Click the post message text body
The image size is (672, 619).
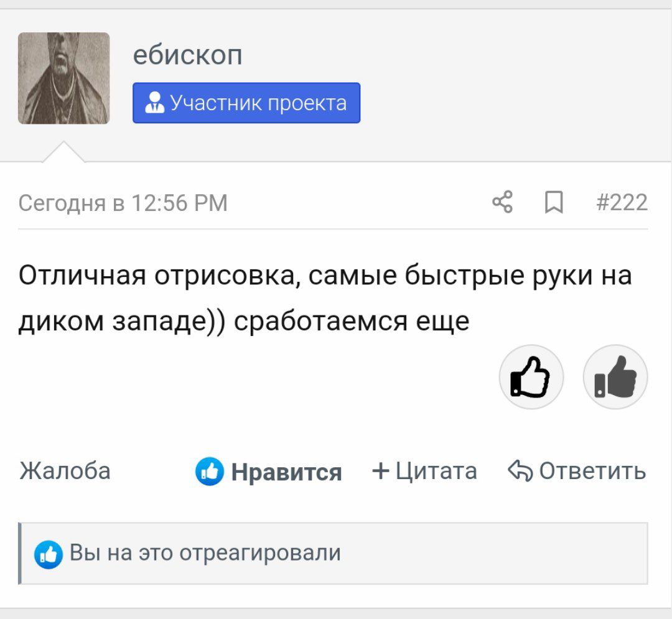pos(325,298)
